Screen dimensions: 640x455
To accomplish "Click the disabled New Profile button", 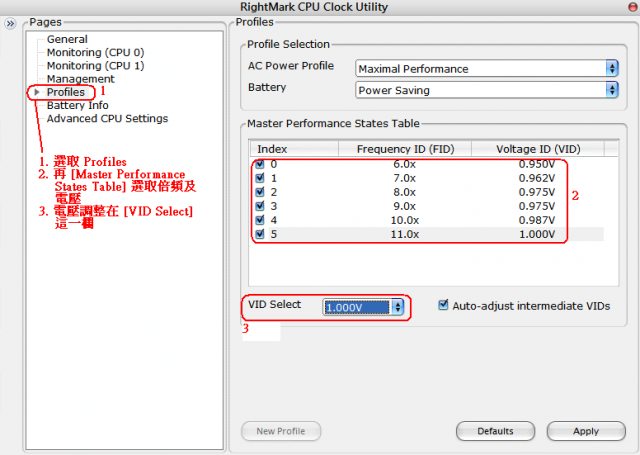I will [x=281, y=431].
